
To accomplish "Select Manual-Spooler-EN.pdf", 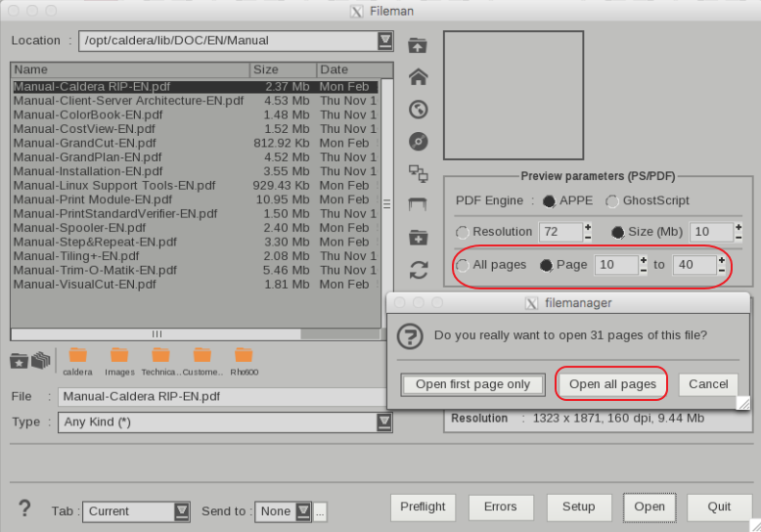I will tap(195, 228).
